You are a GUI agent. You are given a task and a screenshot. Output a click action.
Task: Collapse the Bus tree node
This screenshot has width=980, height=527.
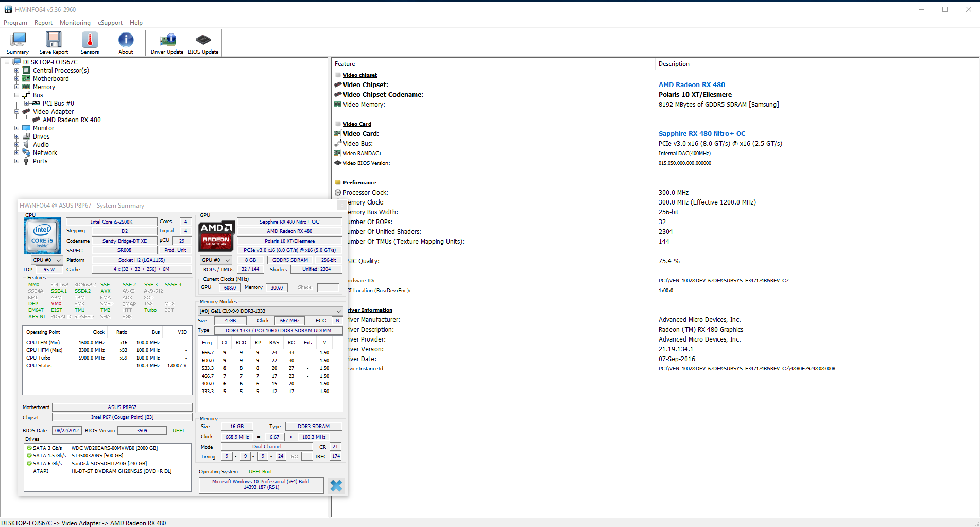pos(17,95)
